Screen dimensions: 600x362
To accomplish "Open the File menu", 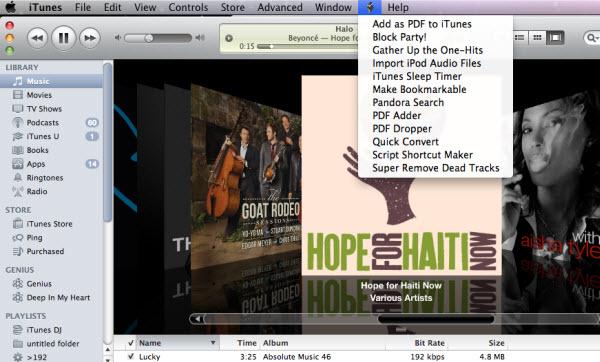I will [83, 7].
